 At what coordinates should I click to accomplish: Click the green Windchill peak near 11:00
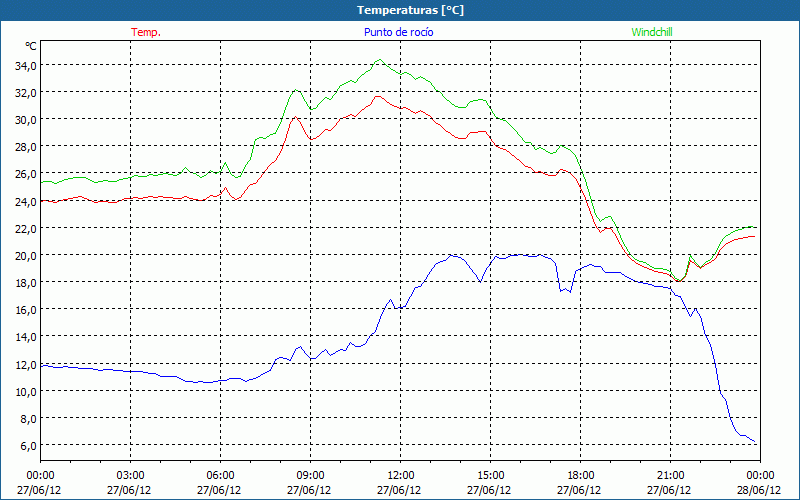[x=379, y=60]
